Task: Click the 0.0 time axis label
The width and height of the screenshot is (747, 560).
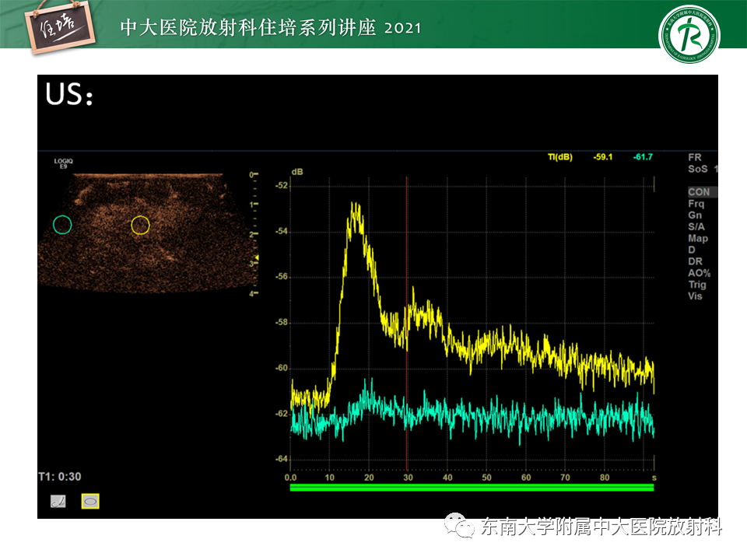Action: 290,478
